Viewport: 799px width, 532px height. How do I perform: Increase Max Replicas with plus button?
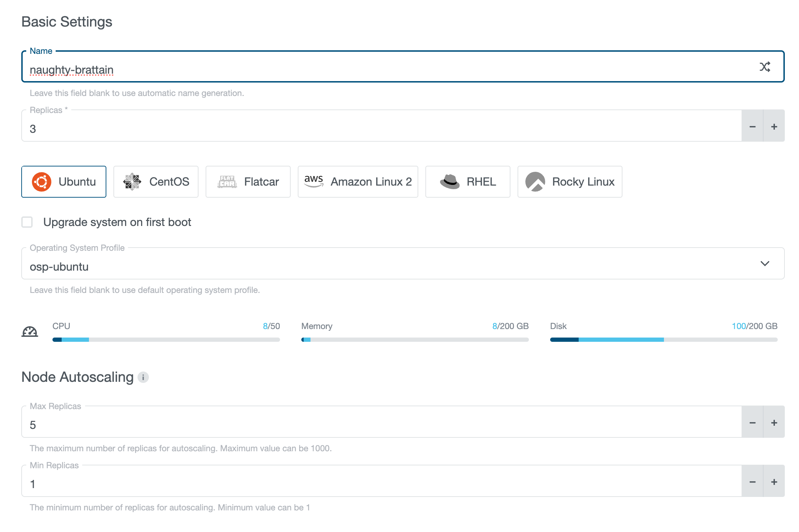click(774, 422)
